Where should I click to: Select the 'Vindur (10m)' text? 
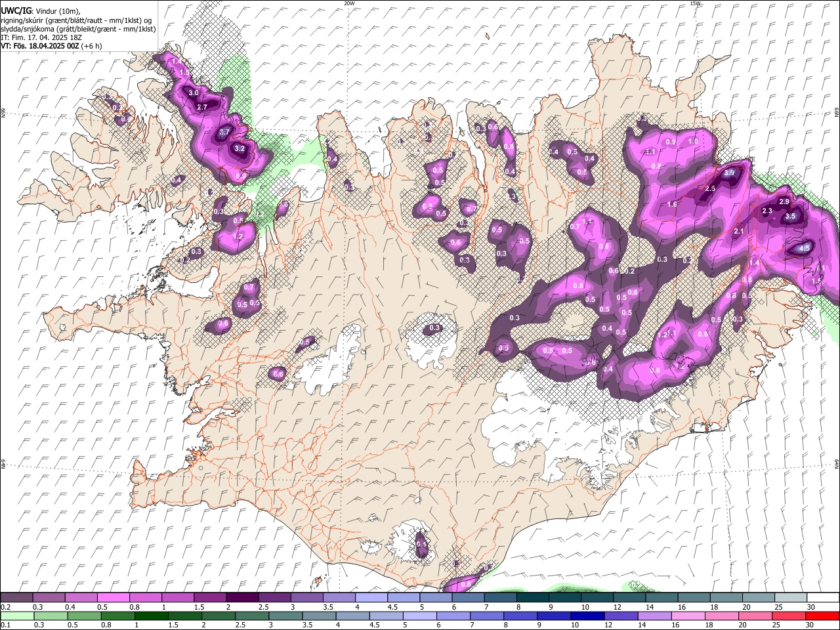(x=56, y=11)
